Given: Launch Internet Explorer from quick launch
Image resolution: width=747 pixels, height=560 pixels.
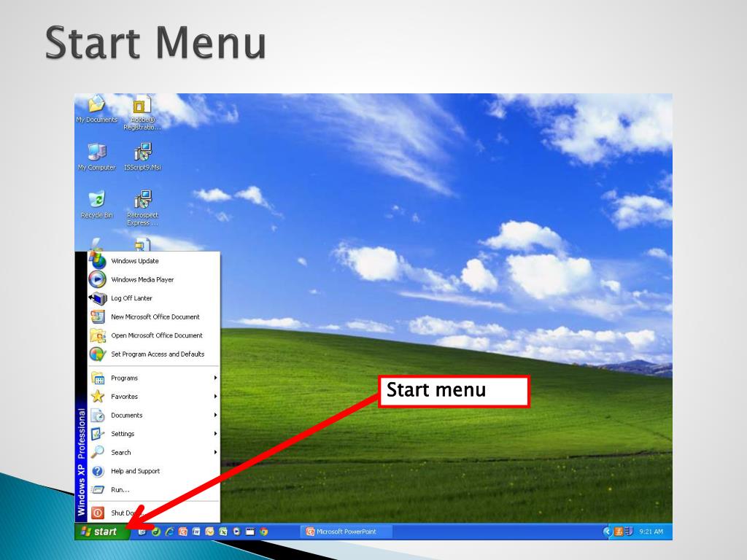Looking at the screenshot, I should click(169, 532).
